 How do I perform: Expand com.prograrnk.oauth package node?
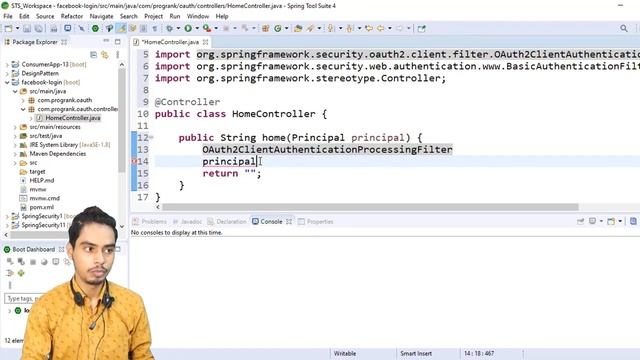point(23,100)
